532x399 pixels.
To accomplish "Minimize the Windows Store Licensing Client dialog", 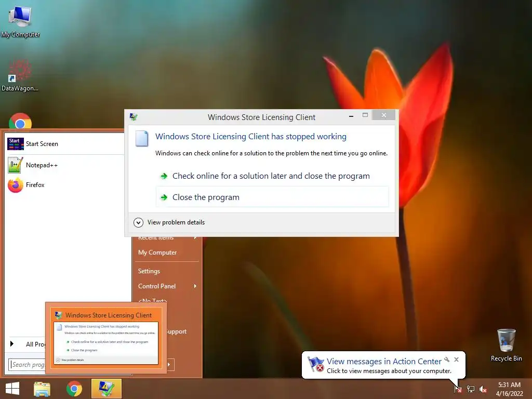I will (351, 116).
